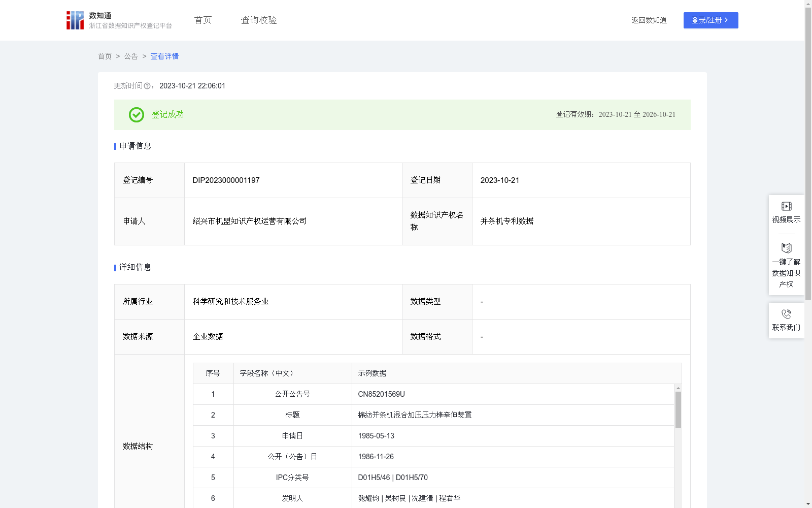Image resolution: width=812 pixels, height=508 pixels.
Task: Click registration number DIP2023000001197
Action: pyautogui.click(x=226, y=180)
